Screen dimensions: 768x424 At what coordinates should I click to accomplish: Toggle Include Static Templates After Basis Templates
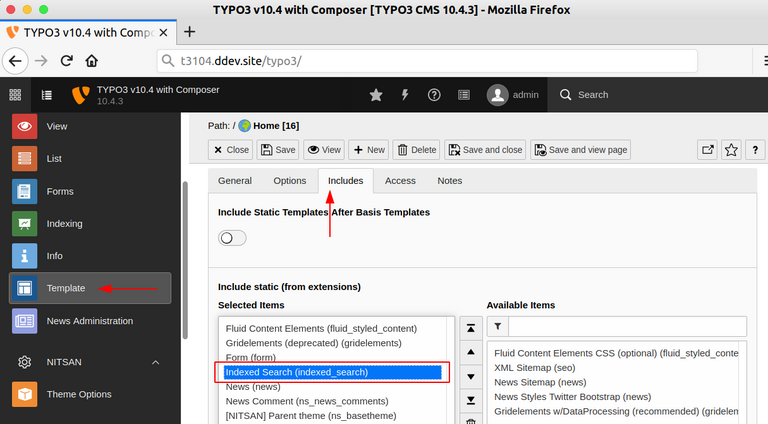[x=232, y=238]
